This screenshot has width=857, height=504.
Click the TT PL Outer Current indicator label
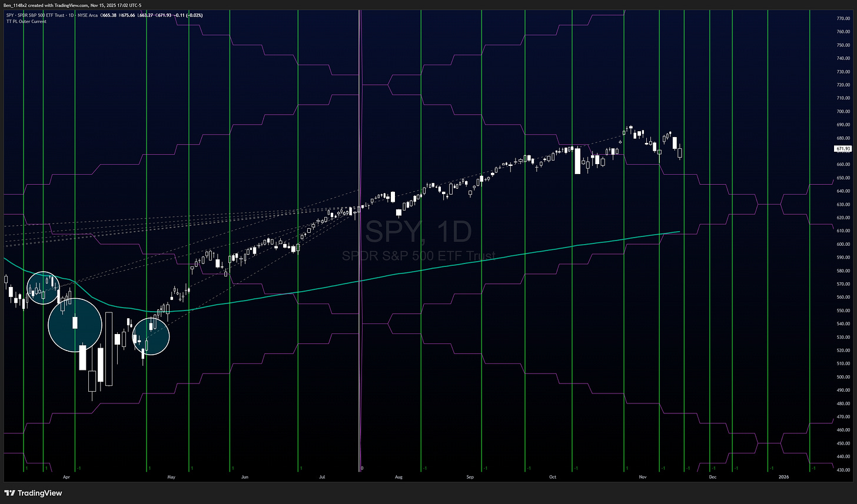click(x=26, y=21)
